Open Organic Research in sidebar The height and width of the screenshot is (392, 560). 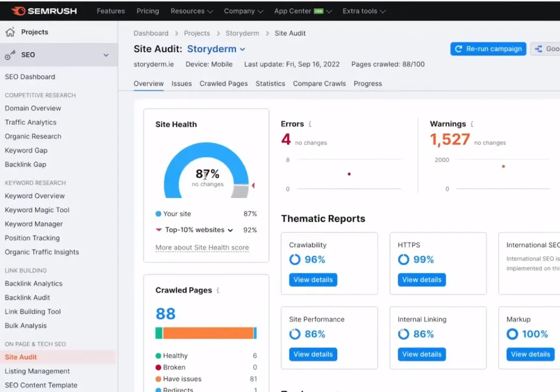click(33, 137)
